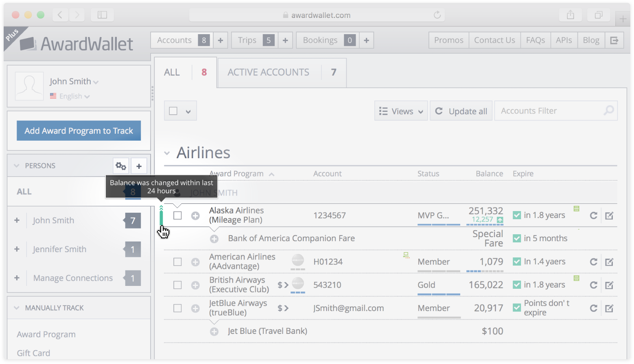Open the Bookings menu item
634x364 pixels.
click(328, 40)
